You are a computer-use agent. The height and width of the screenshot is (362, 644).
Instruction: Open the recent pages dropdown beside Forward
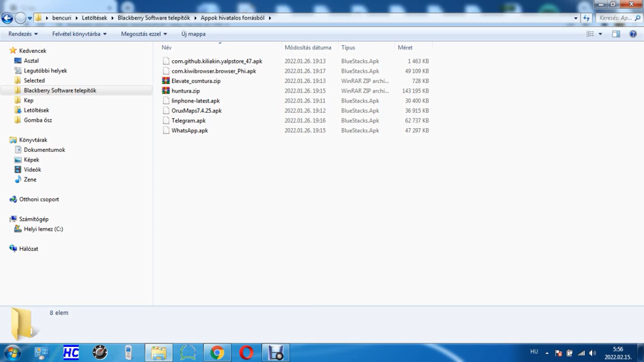[x=30, y=18]
